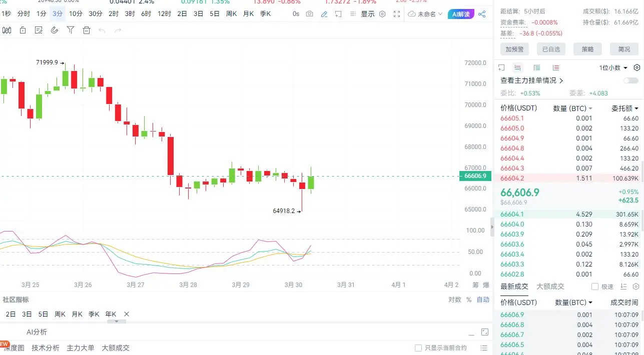Click the share icon beside AI解读
644x355 pixels.
coord(482,14)
